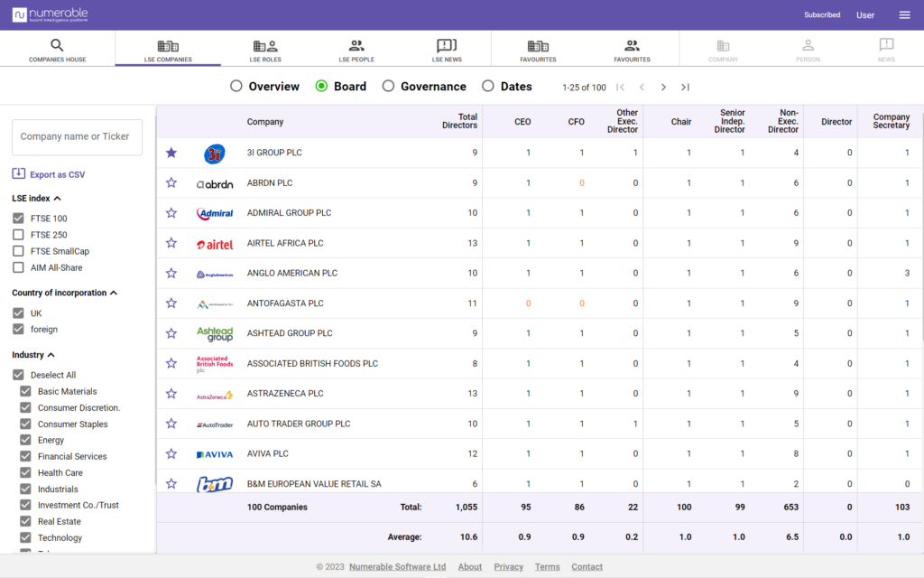Open the Contact footer link
The height and width of the screenshot is (578, 924).
[587, 567]
